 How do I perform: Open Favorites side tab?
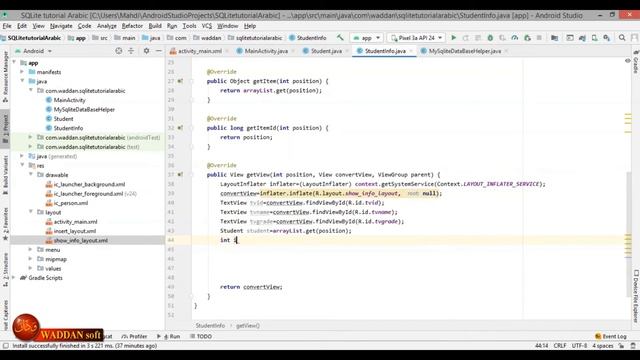click(x=5, y=223)
